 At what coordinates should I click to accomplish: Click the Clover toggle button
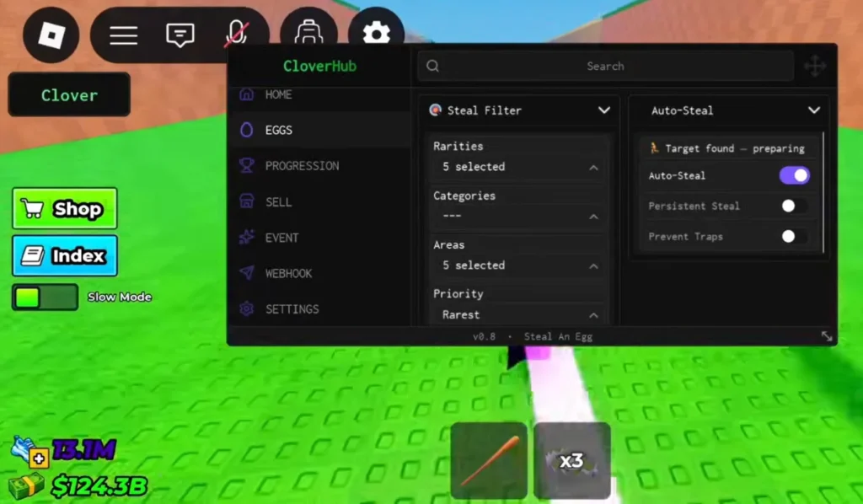tap(69, 94)
